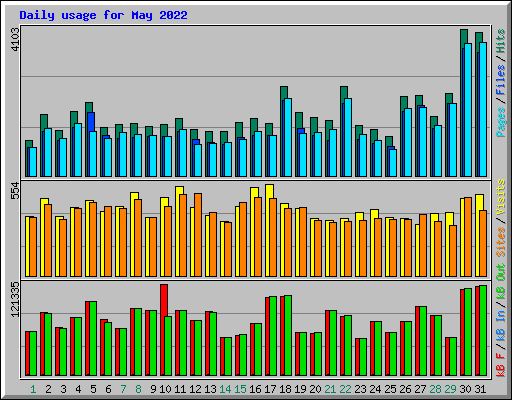Click the day 30 cyan pages bar
This screenshot has height=400, width=512.
(x=468, y=110)
